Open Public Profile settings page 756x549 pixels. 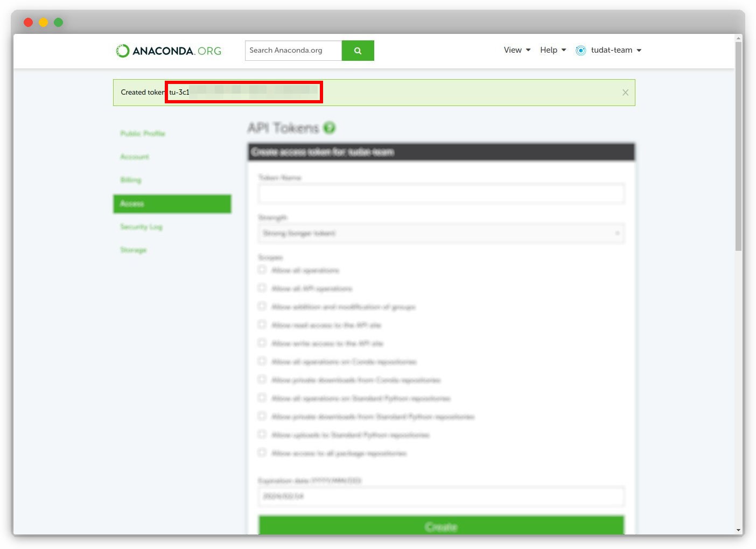[x=143, y=133]
